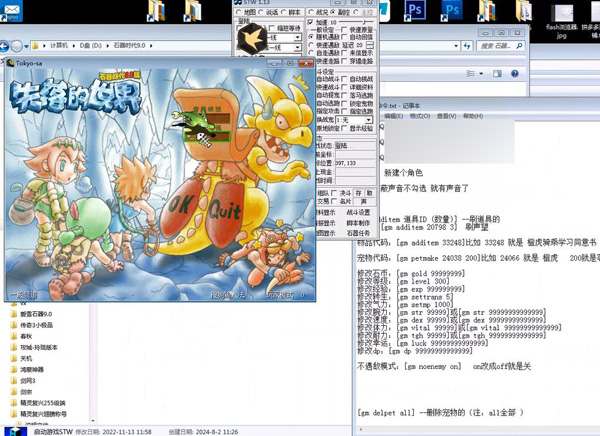This screenshot has width=600, height=436.
Task: Enable the 自动挑战 checkbox
Action: [344, 79]
